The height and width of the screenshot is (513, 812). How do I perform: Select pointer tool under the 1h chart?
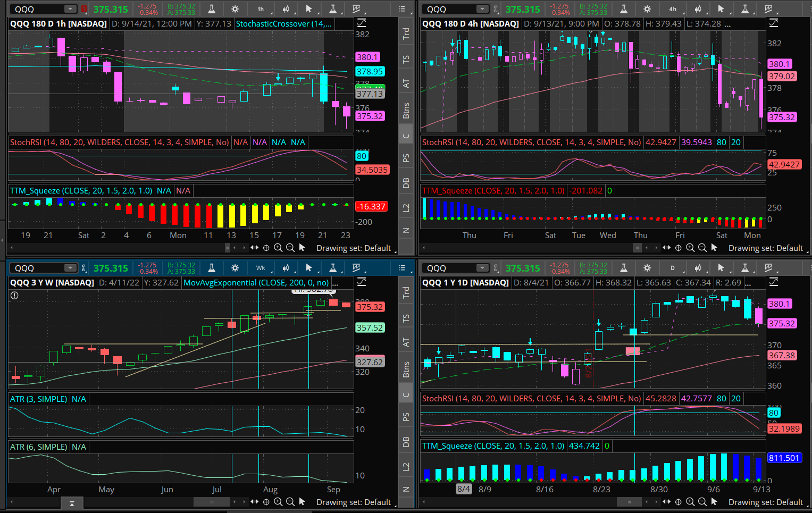pyautogui.click(x=302, y=248)
